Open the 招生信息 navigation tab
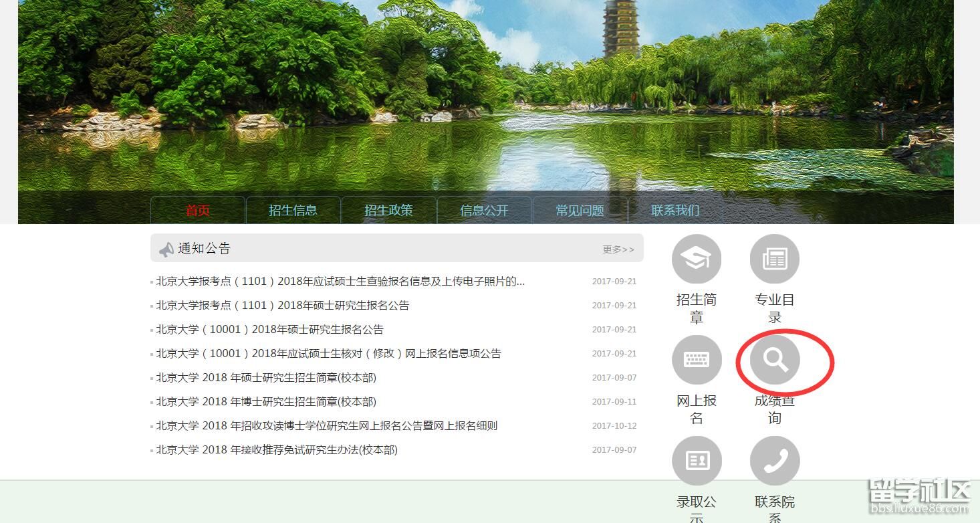This screenshot has height=523, width=980. (293, 211)
